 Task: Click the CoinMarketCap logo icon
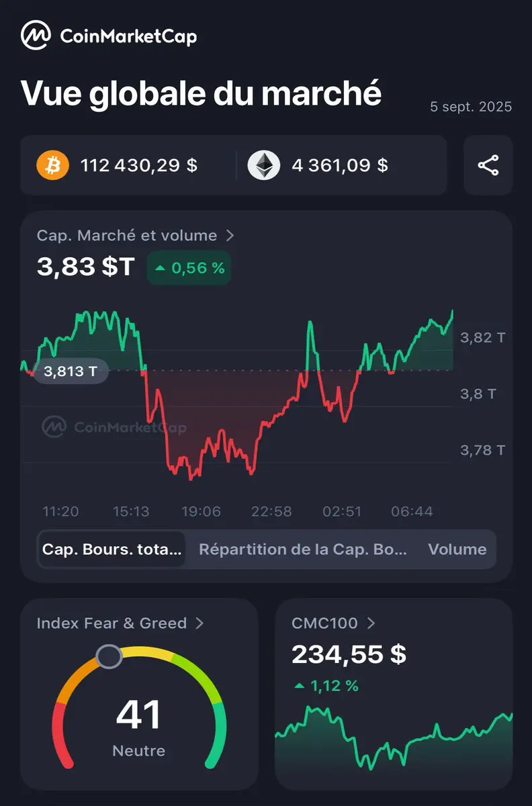[x=36, y=36]
